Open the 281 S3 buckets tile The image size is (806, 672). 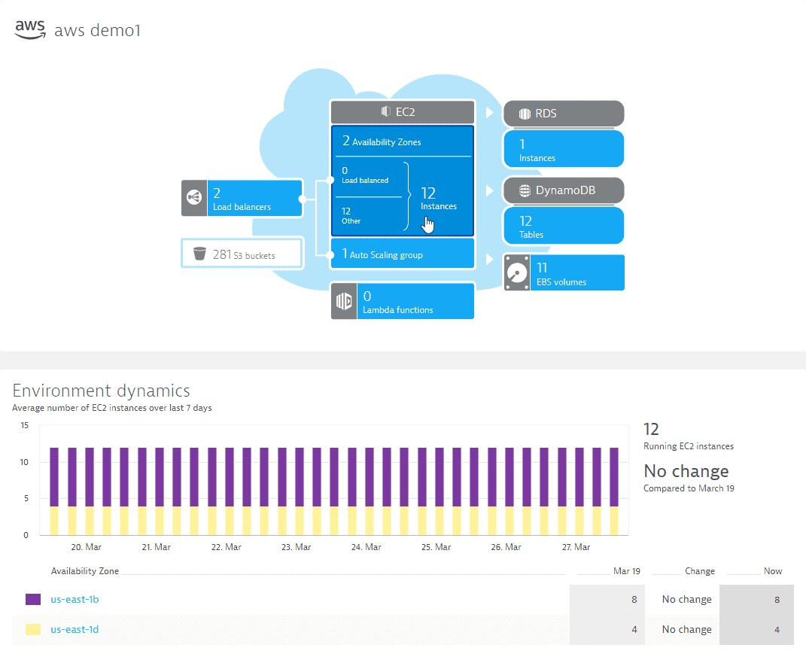click(242, 253)
